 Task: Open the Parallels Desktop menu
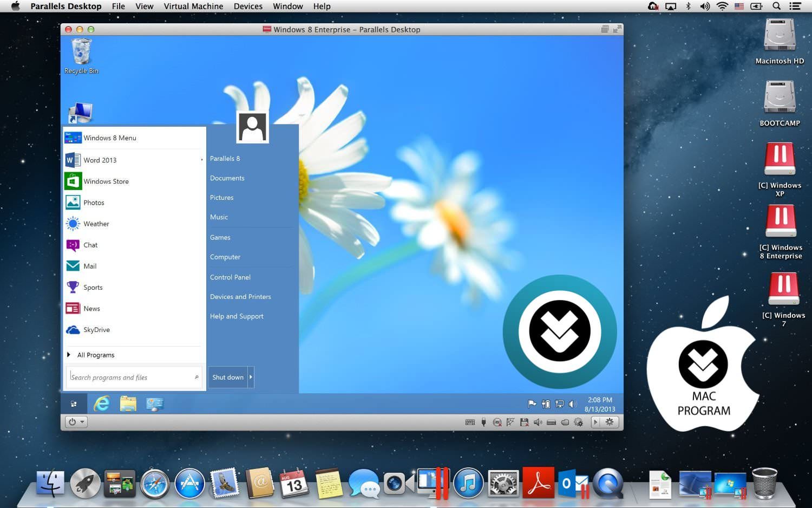pyautogui.click(x=66, y=6)
